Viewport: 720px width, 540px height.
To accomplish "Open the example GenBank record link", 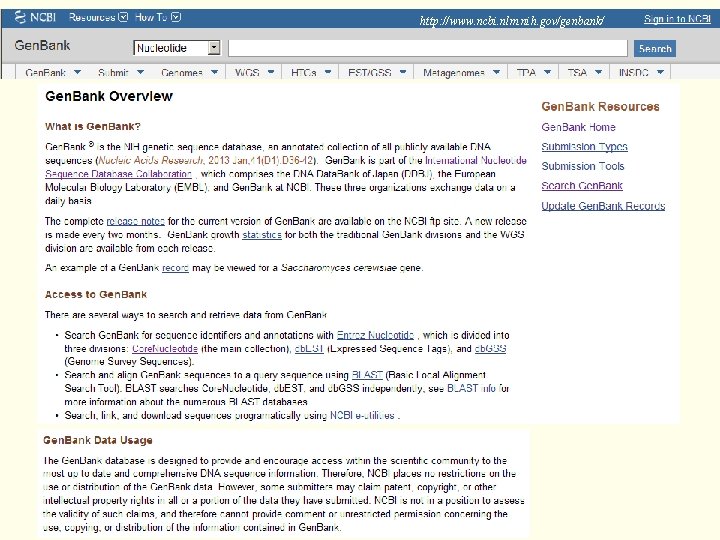I will 175,268.
